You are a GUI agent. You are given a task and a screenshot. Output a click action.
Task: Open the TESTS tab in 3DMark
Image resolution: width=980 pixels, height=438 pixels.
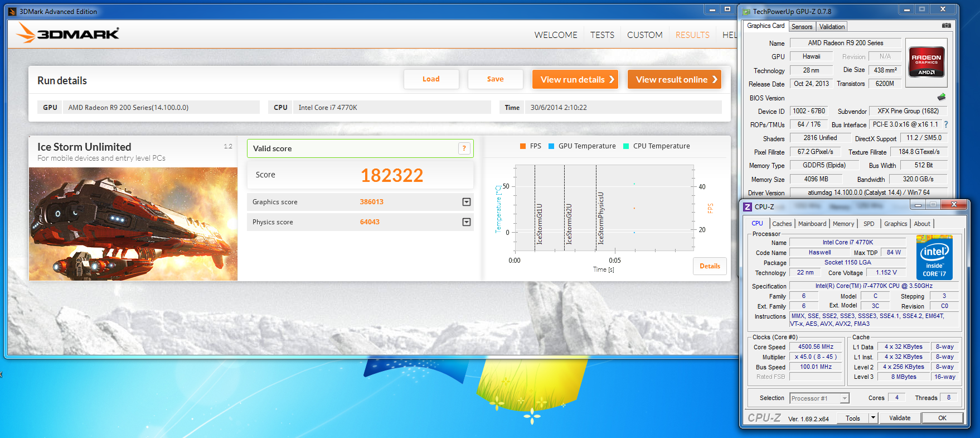(602, 35)
